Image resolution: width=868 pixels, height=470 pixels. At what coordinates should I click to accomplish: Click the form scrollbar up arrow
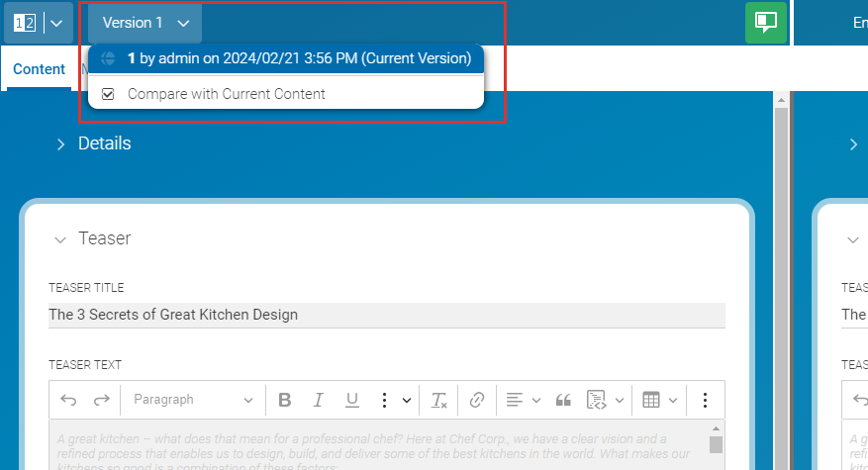click(781, 100)
